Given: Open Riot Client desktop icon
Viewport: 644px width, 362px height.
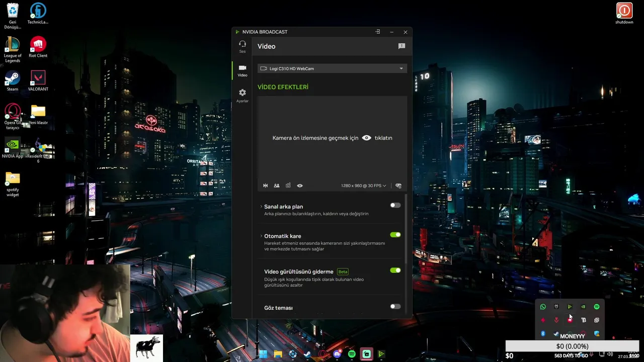Looking at the screenshot, I should [x=38, y=47].
